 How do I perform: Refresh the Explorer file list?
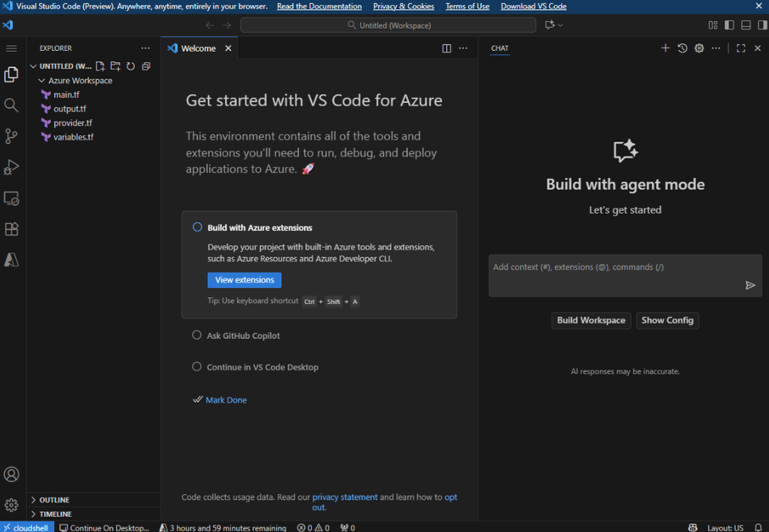(x=130, y=66)
